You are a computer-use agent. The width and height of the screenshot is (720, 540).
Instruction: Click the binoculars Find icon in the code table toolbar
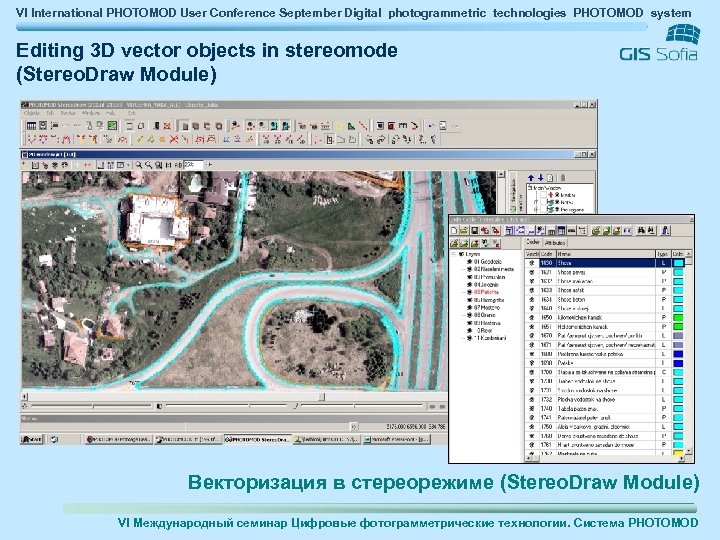641,231
